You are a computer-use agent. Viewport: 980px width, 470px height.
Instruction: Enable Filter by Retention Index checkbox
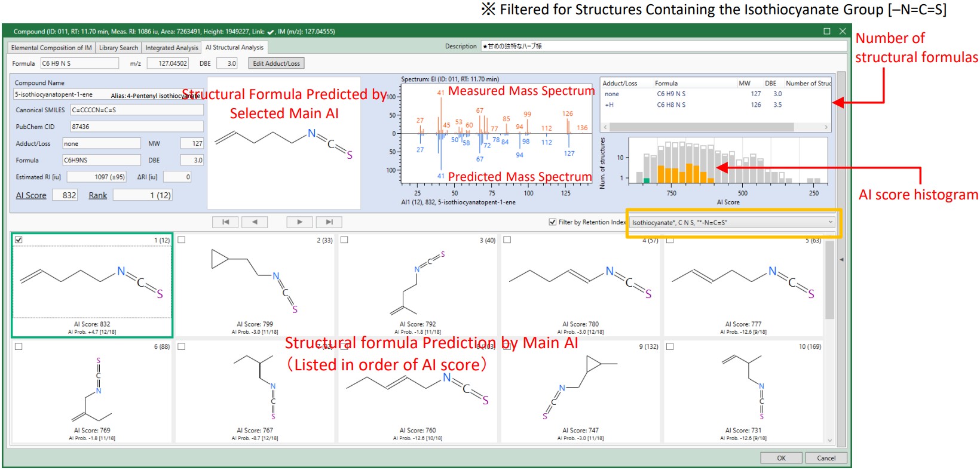552,222
